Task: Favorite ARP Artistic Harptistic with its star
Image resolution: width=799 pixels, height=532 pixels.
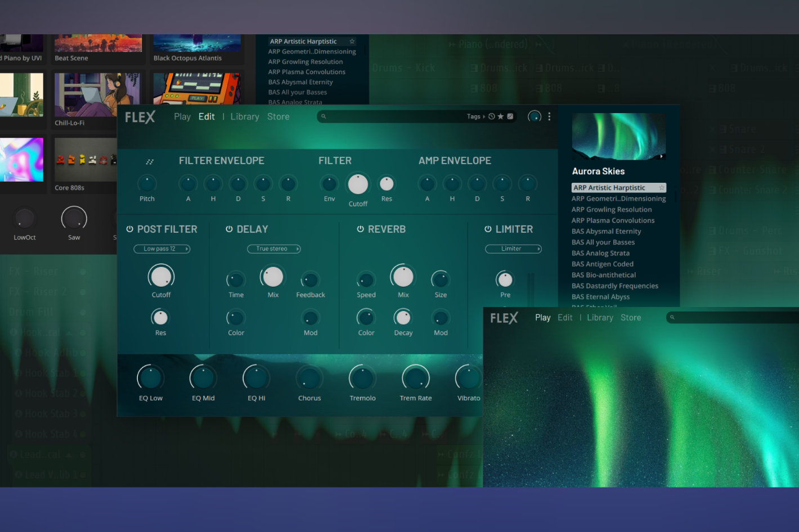Action: (662, 188)
